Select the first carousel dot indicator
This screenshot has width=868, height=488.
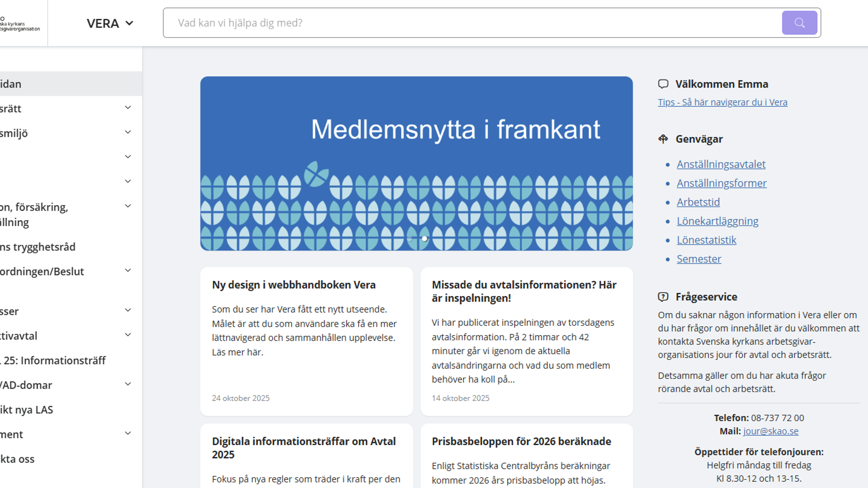(x=410, y=239)
